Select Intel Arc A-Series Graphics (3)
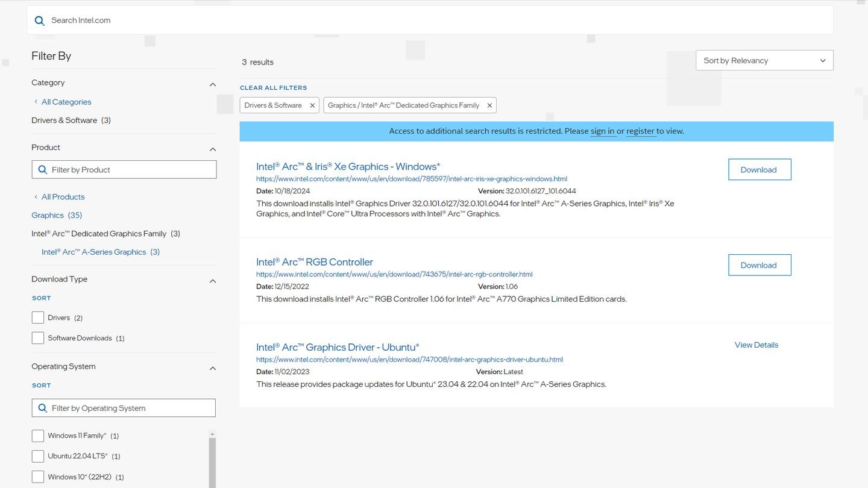Image resolution: width=868 pixels, height=488 pixels. [x=101, y=252]
